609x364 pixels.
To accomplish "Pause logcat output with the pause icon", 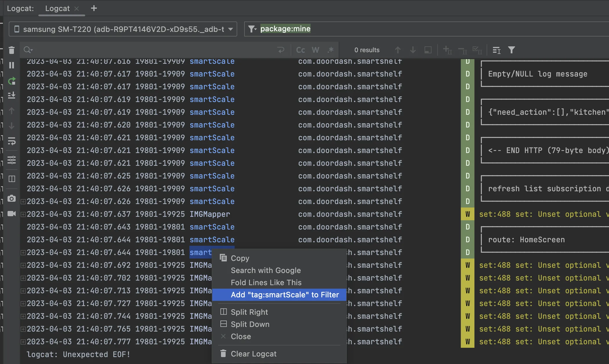I will 12,65.
